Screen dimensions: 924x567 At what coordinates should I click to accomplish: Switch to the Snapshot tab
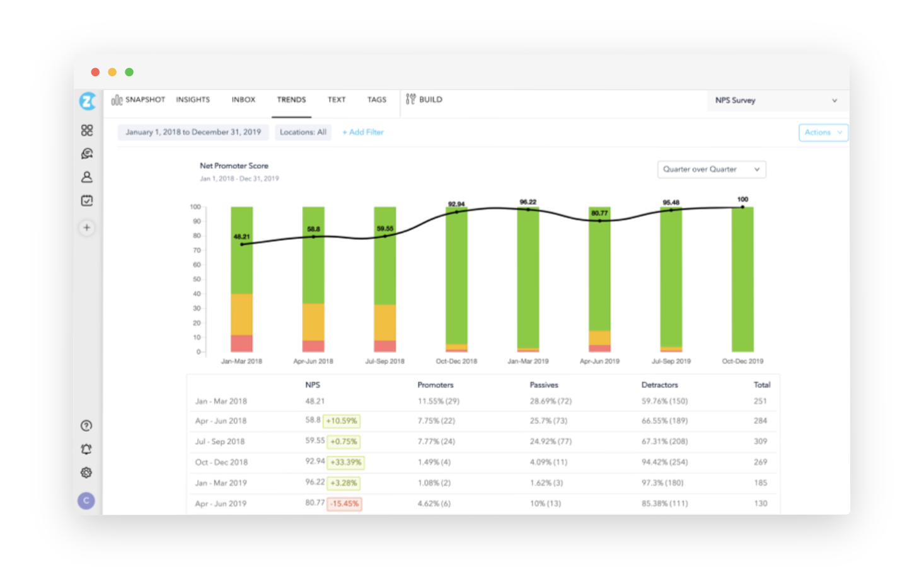tap(145, 100)
